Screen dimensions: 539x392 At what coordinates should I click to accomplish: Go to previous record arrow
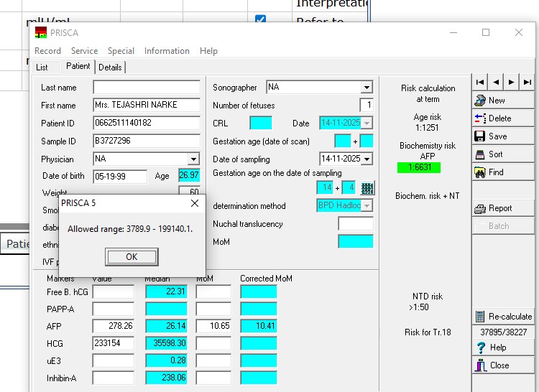[x=496, y=82]
